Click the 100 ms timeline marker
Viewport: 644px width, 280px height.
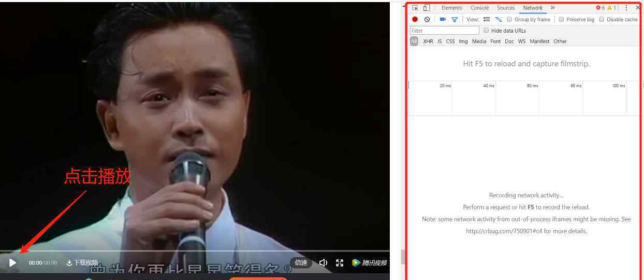(x=618, y=86)
